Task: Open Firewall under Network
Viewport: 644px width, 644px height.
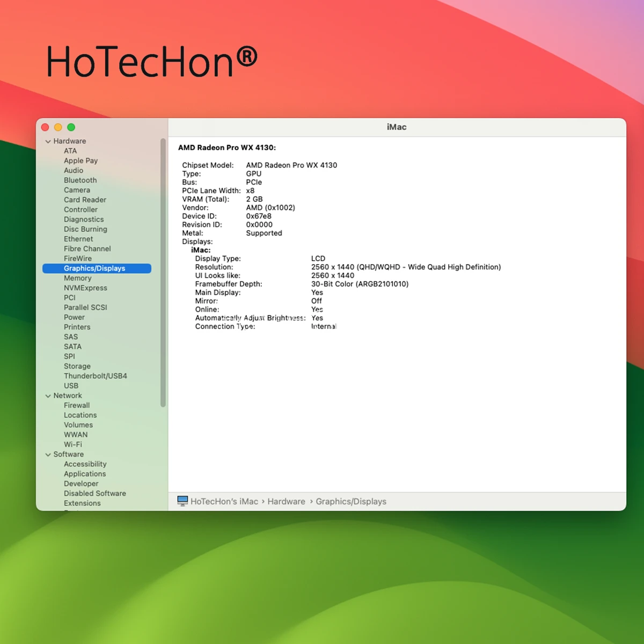Action: [x=77, y=405]
